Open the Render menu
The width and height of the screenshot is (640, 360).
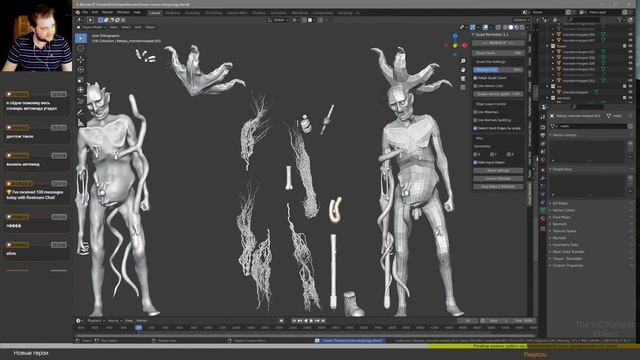click(107, 13)
